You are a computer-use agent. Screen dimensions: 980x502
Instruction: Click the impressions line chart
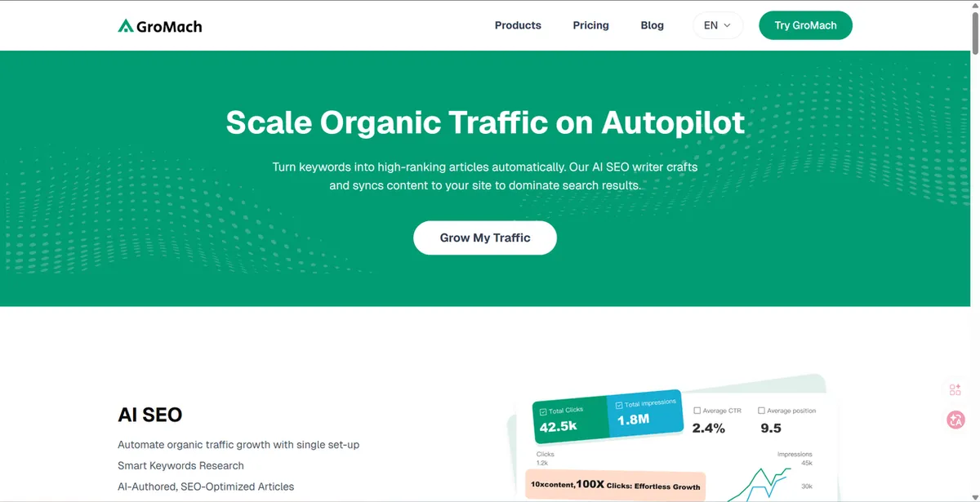759,483
